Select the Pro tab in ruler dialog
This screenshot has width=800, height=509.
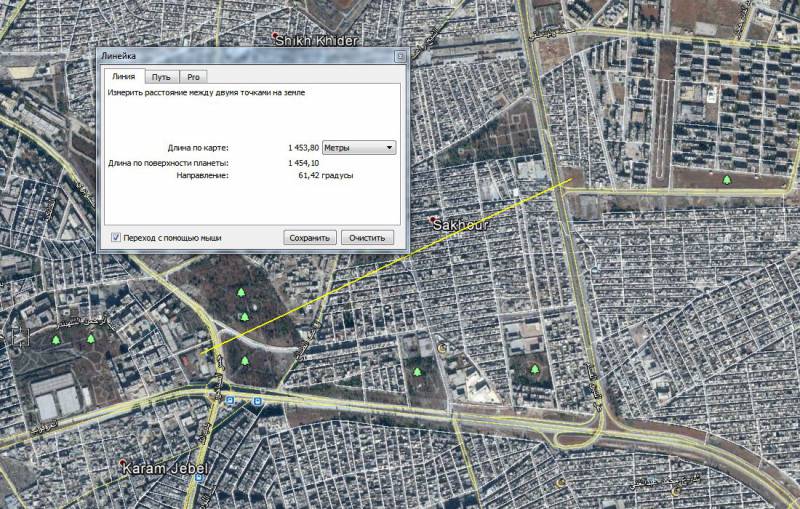click(x=193, y=76)
